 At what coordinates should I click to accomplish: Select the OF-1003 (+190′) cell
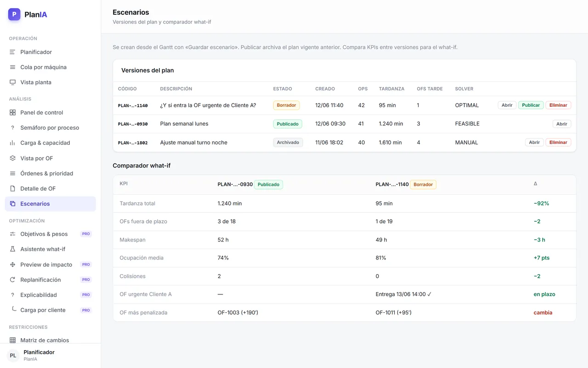(x=238, y=313)
